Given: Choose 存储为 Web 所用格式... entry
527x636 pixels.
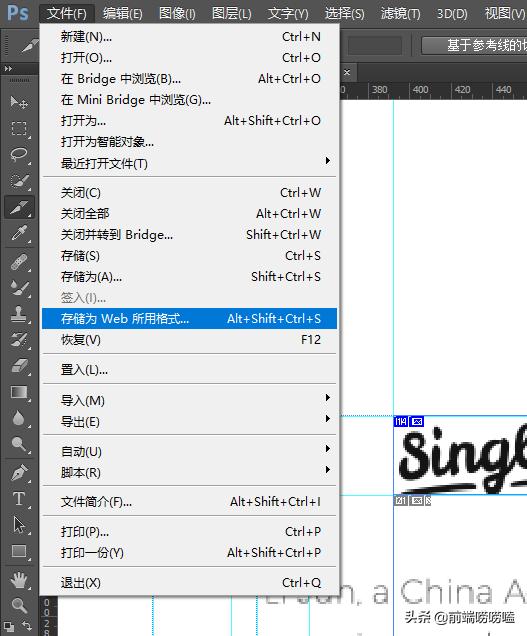Looking at the screenshot, I should [189, 318].
